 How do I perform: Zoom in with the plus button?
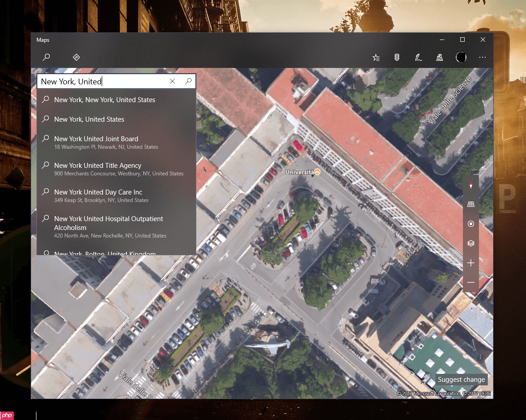coord(471,263)
